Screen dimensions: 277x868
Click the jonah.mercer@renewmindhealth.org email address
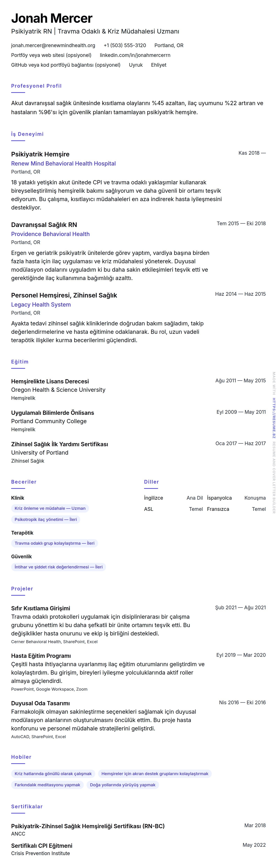coord(53,46)
